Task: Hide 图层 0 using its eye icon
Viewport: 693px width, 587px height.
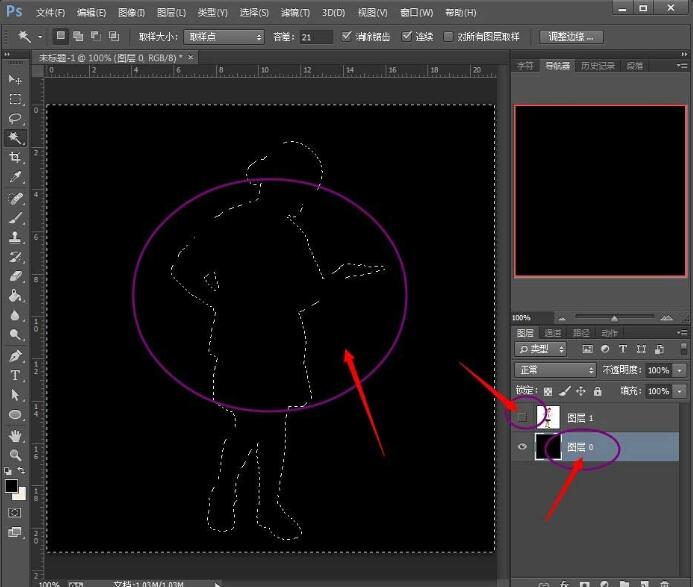Action: click(521, 446)
